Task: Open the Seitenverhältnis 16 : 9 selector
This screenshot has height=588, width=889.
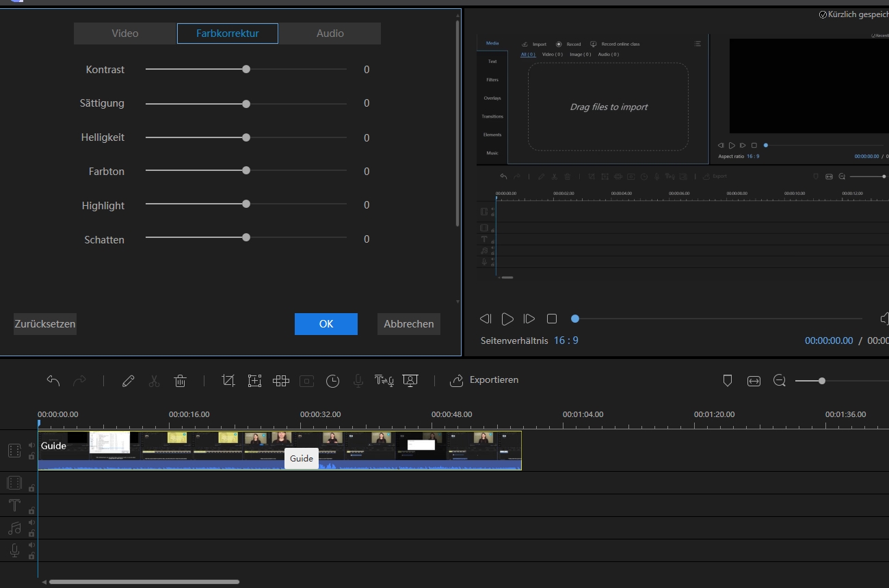Action: (x=566, y=340)
